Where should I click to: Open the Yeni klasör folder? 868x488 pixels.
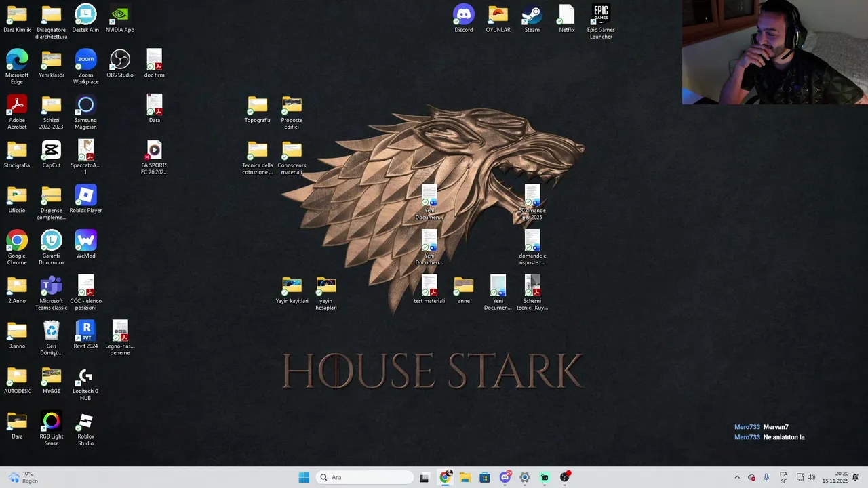click(x=52, y=64)
